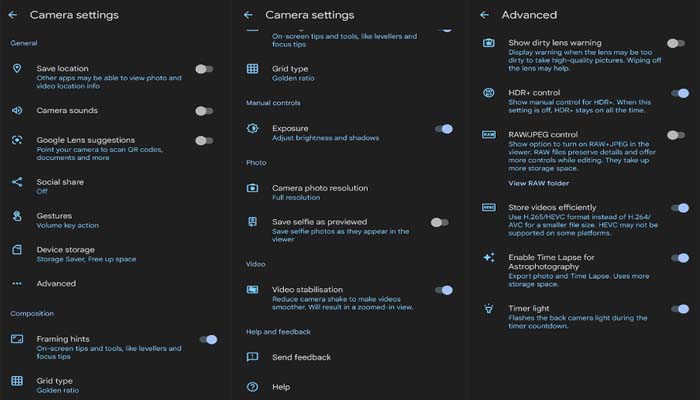Tap the Google Lens suggestions icon
This screenshot has width=700, height=400.
pos(17,140)
